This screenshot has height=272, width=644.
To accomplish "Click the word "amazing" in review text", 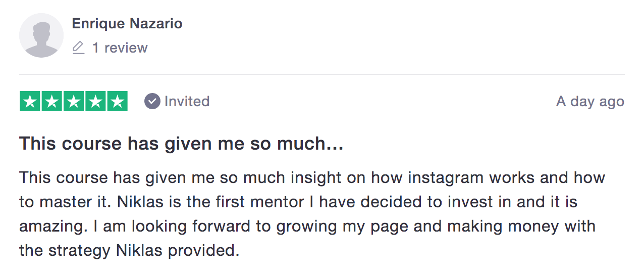I will coord(49,226).
